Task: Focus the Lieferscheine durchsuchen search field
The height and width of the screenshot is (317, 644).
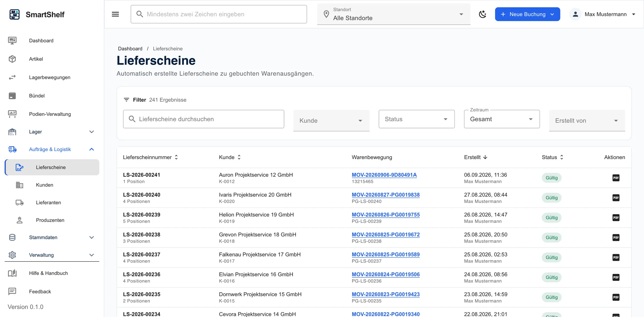Action: pyautogui.click(x=204, y=119)
